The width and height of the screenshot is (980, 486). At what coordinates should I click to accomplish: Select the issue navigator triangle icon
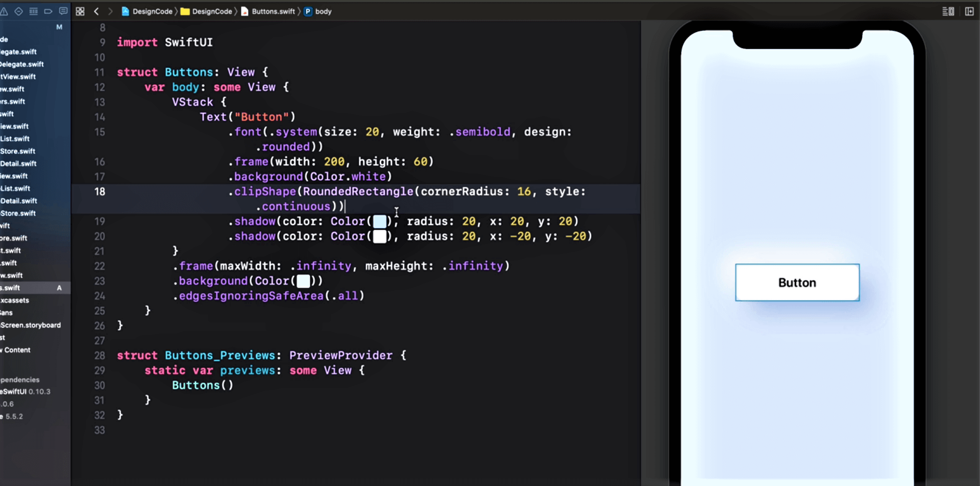(x=4, y=11)
